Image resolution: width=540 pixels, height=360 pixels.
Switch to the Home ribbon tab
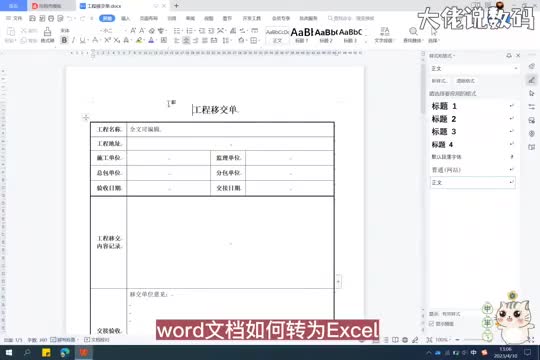click(x=107, y=18)
